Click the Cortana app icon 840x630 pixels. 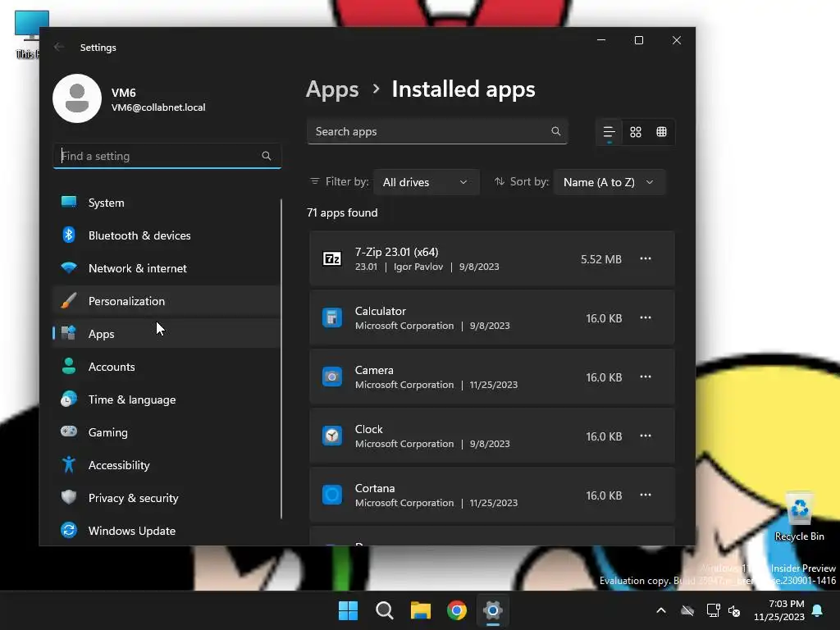click(332, 495)
